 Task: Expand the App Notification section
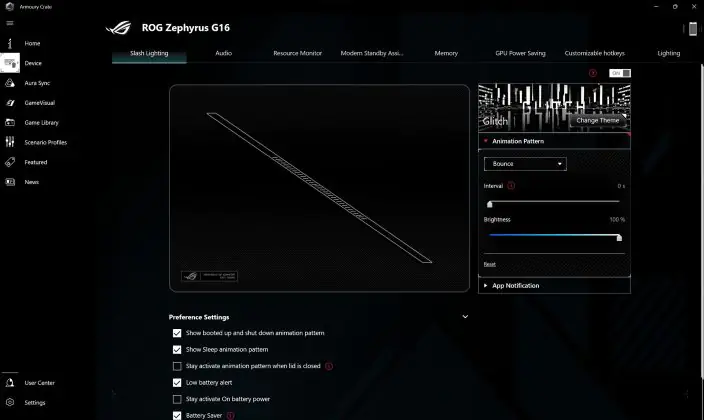[554, 286]
